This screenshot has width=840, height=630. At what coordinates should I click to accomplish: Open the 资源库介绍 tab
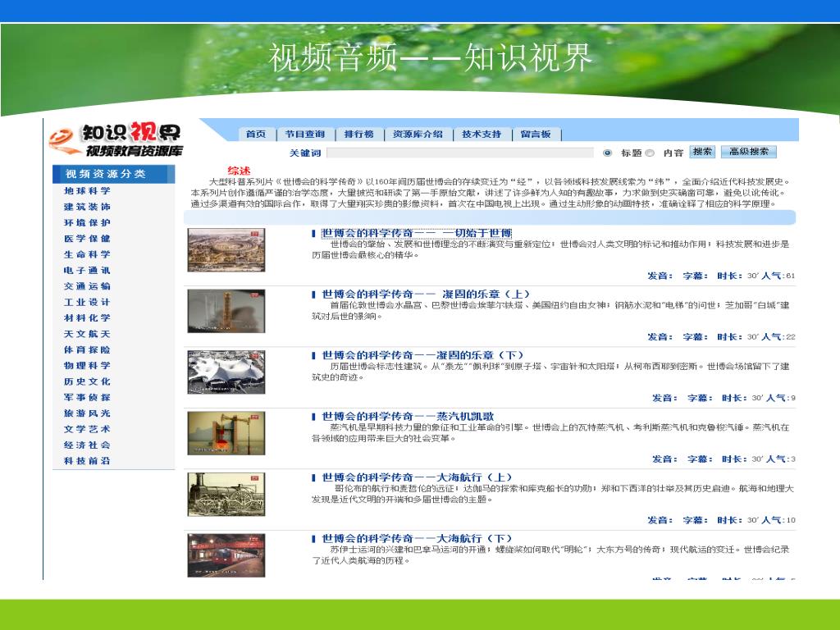[418, 134]
